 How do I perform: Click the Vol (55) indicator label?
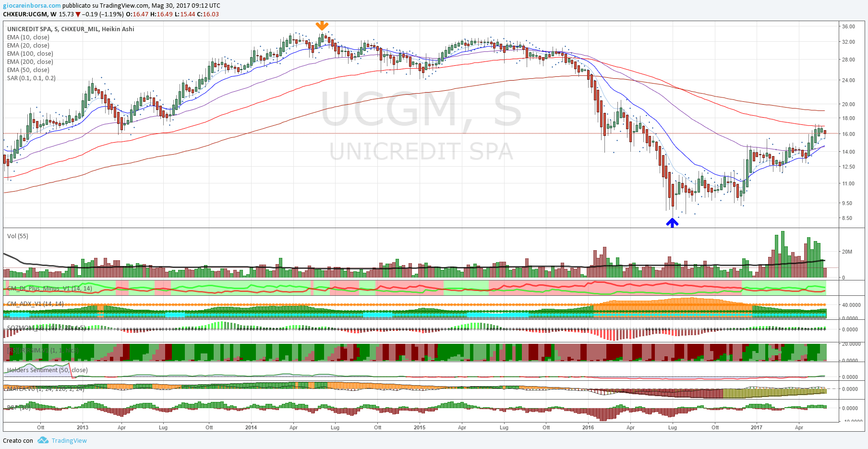coord(18,236)
